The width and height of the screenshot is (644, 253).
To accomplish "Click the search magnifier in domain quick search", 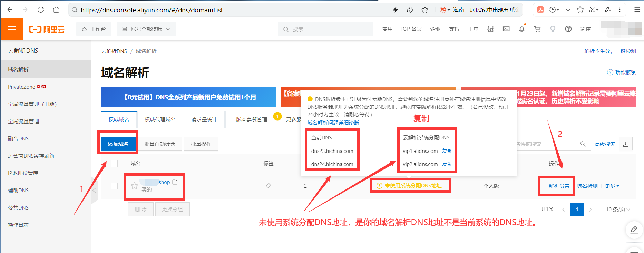I will [x=583, y=144].
